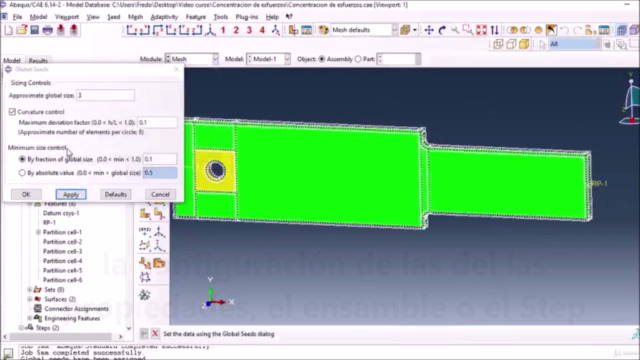Apply the isometric view icon
Viewport: 640px width, 360px height.
coord(210,30)
